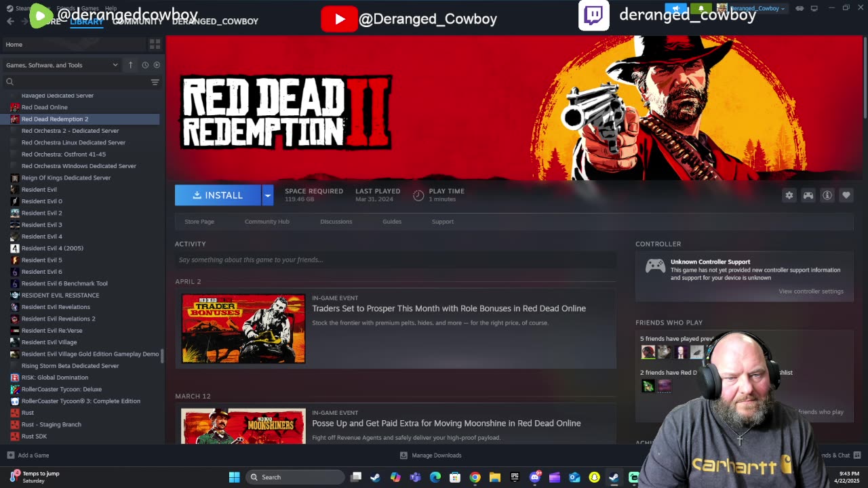
Task: Open Traders Set to Prosper headline
Action: (449, 308)
